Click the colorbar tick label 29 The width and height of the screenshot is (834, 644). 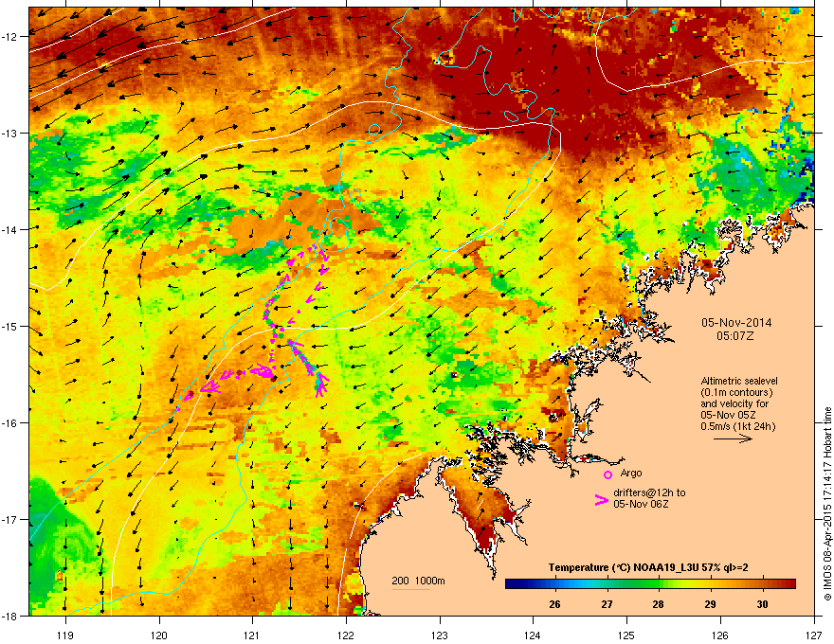710,604
